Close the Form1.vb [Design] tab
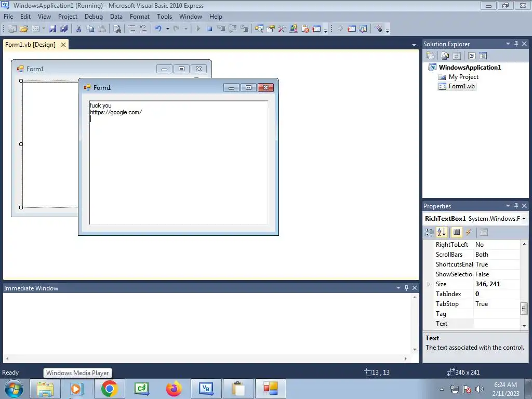This screenshot has width=532, height=399. tap(63, 45)
